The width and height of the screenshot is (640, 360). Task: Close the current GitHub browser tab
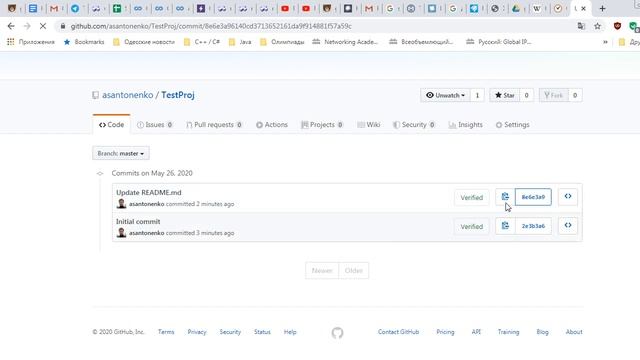[x=584, y=9]
